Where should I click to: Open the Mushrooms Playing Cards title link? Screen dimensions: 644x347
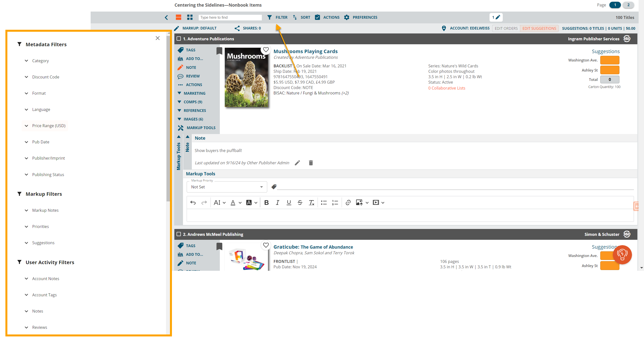coord(306,51)
